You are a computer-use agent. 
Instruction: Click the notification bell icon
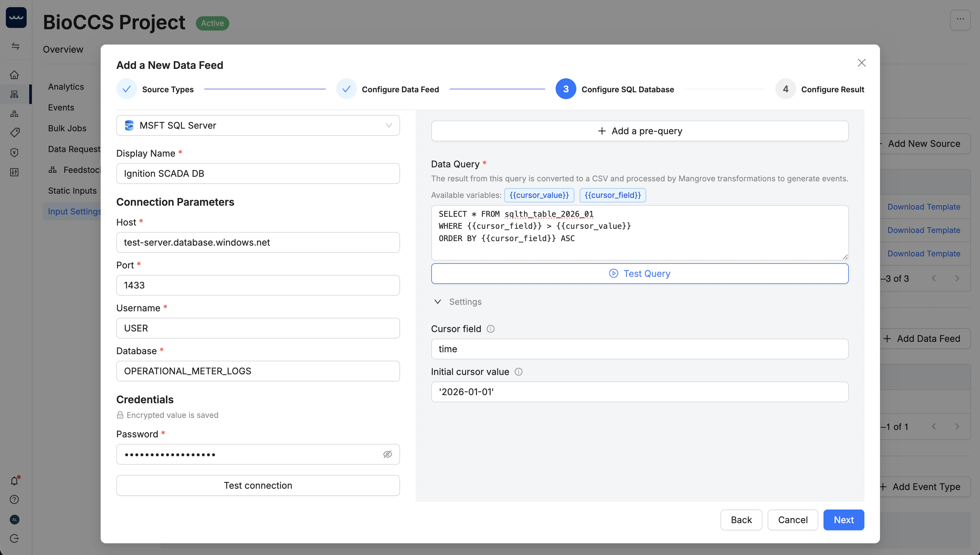pyautogui.click(x=15, y=481)
